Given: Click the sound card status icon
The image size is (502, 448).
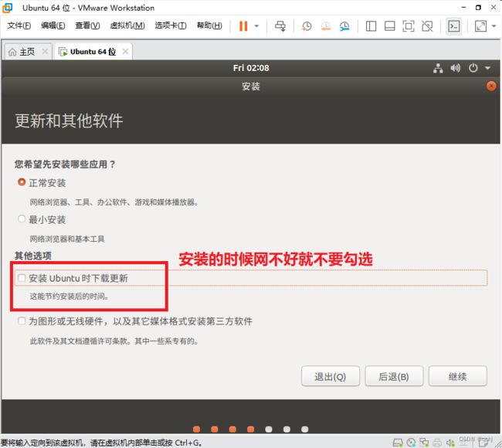Looking at the screenshot, I should tap(450, 443).
